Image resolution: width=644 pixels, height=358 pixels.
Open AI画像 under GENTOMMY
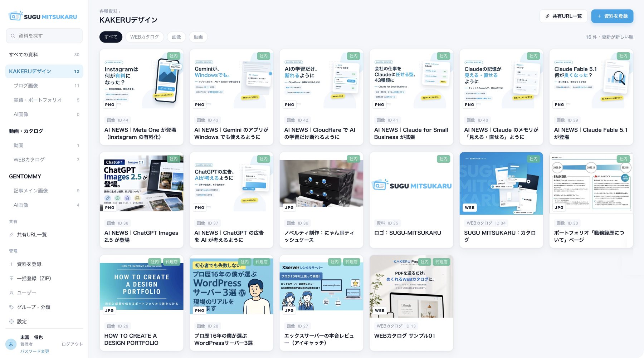(x=44, y=205)
